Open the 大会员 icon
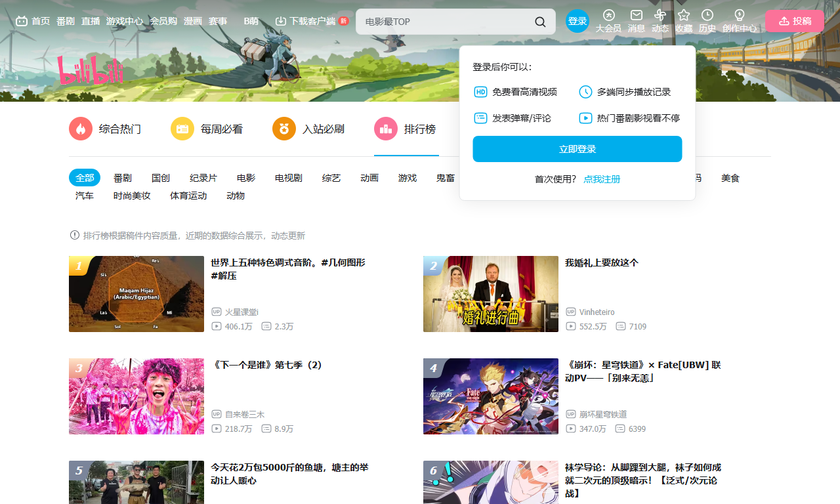Image resolution: width=840 pixels, height=504 pixels. click(x=608, y=15)
